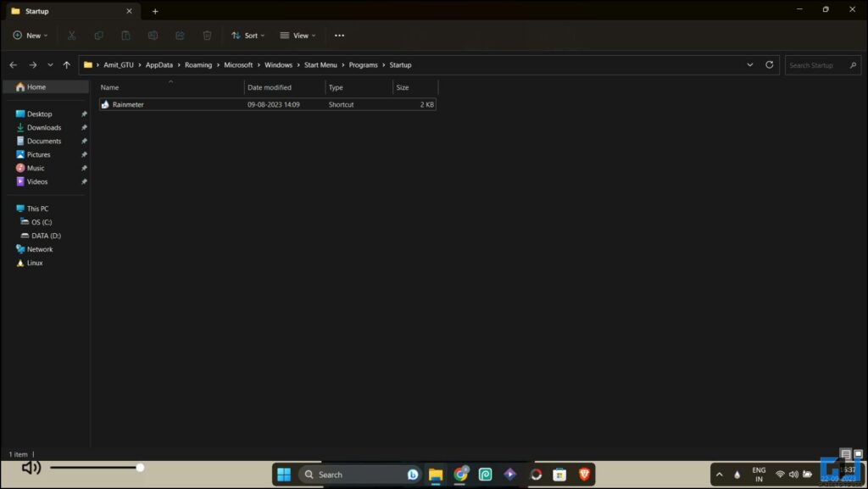Screen dimensions: 868x489
Task: Select the Copy icon in the toolbar
Action: (99, 35)
